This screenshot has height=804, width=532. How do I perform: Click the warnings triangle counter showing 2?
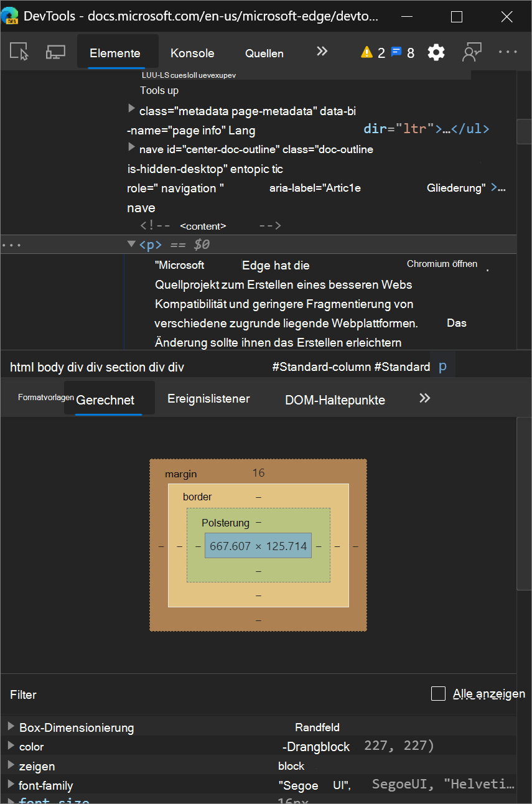[x=373, y=53]
